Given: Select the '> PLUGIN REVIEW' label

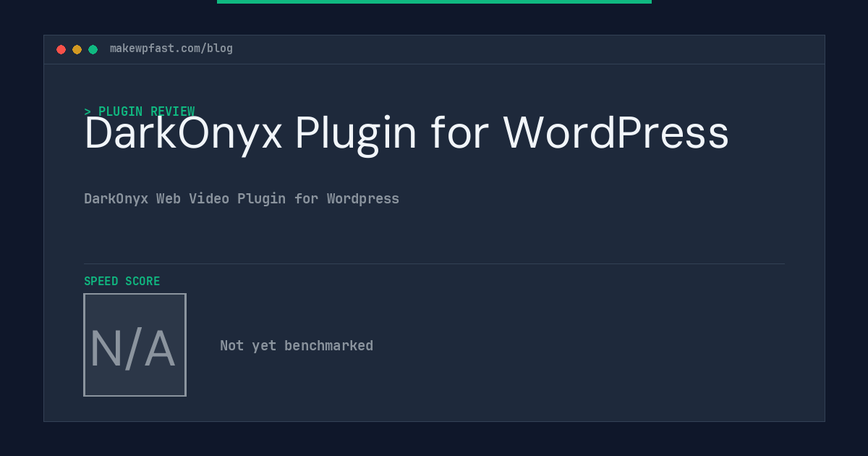Looking at the screenshot, I should click(x=140, y=111).
